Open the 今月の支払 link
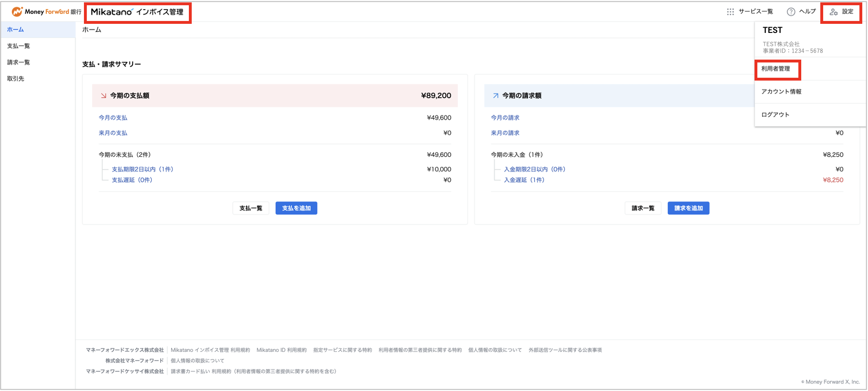 [113, 118]
